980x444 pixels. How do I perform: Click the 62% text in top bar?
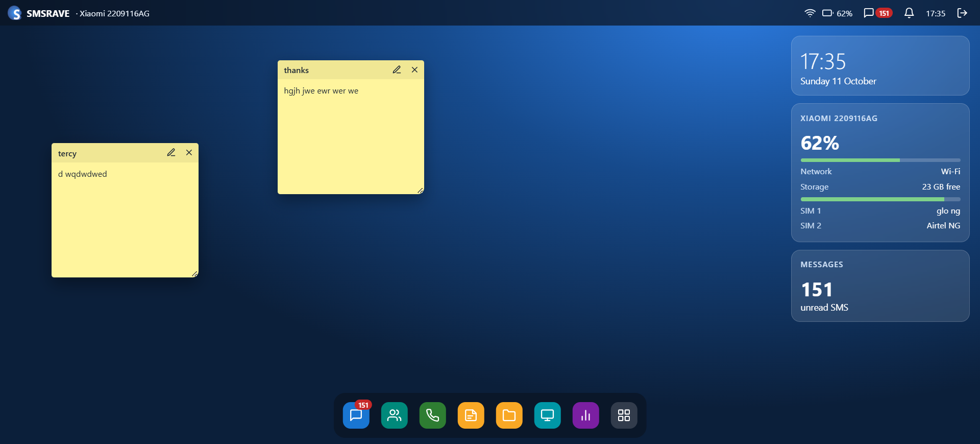[844, 14]
